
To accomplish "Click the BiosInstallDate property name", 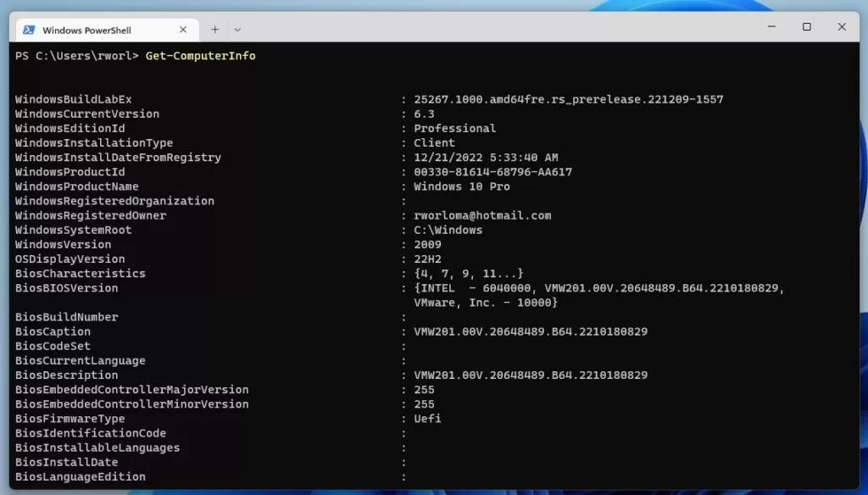I will coord(66,462).
